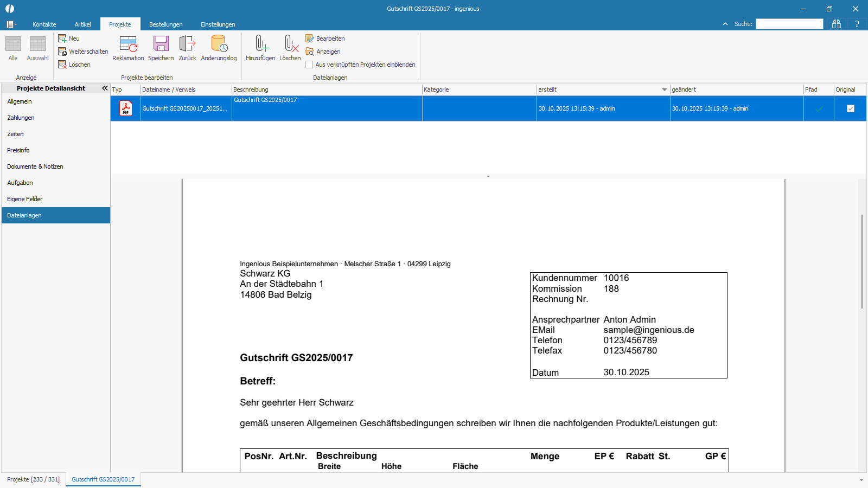Viewport: 868px width, 488px height.
Task: Switch to the Bestellungen ribbon tab
Action: (x=165, y=24)
